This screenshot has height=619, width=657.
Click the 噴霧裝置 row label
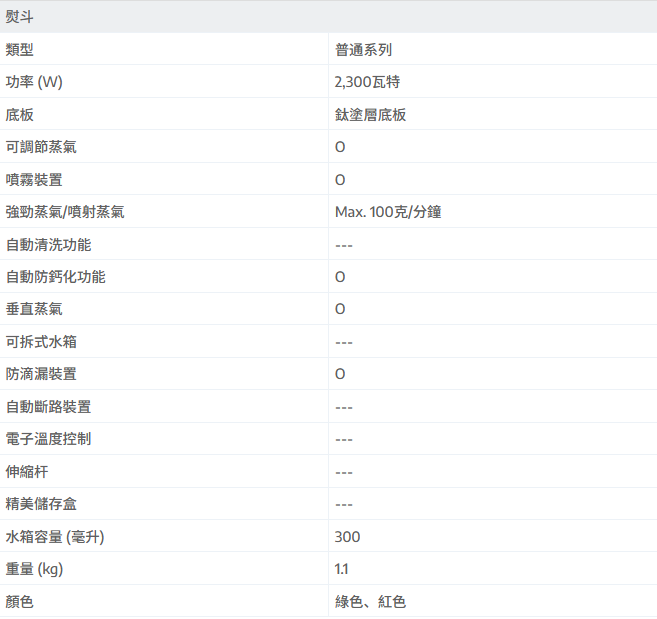point(34,180)
